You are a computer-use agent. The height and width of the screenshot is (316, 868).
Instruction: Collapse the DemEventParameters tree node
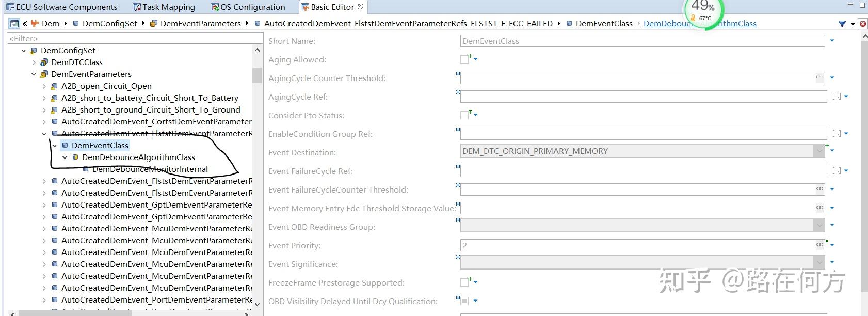[34, 74]
